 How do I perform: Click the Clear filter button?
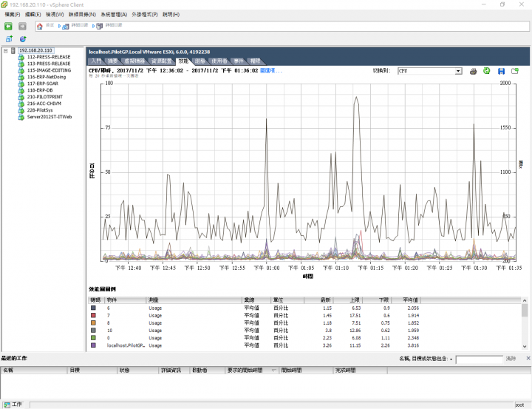(x=511, y=359)
